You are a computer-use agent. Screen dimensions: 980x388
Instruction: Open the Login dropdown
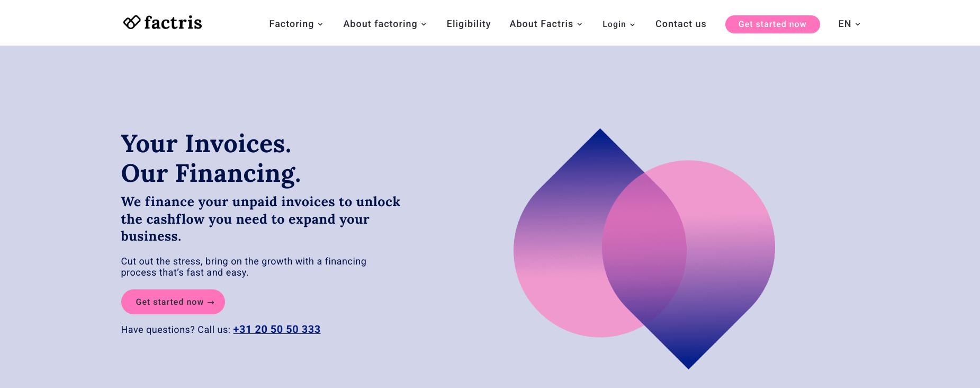coord(614,24)
